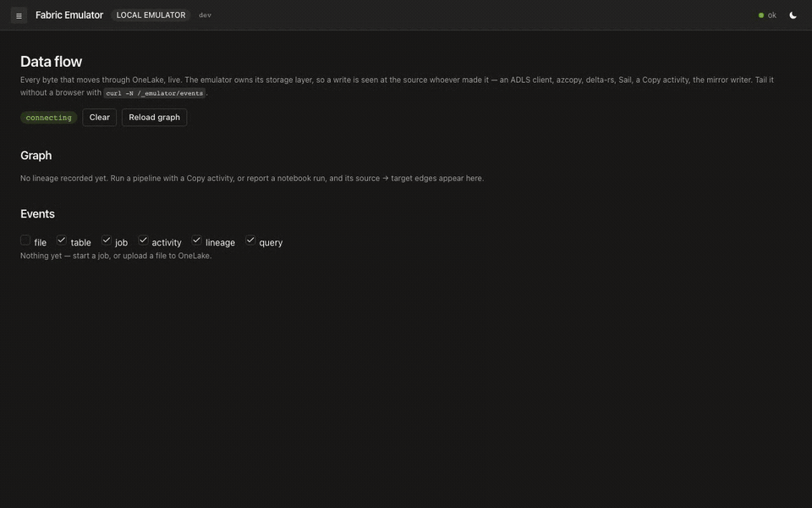Uncheck the query events checkbox

[x=250, y=240]
